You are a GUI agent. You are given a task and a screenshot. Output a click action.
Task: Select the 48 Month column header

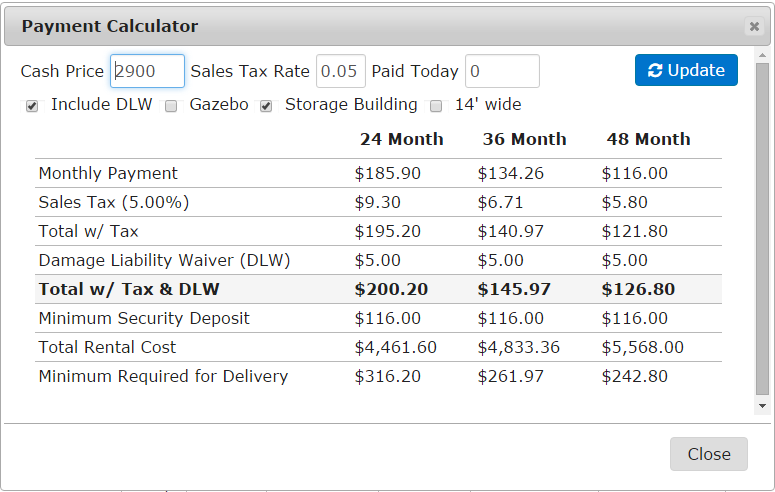[648, 139]
